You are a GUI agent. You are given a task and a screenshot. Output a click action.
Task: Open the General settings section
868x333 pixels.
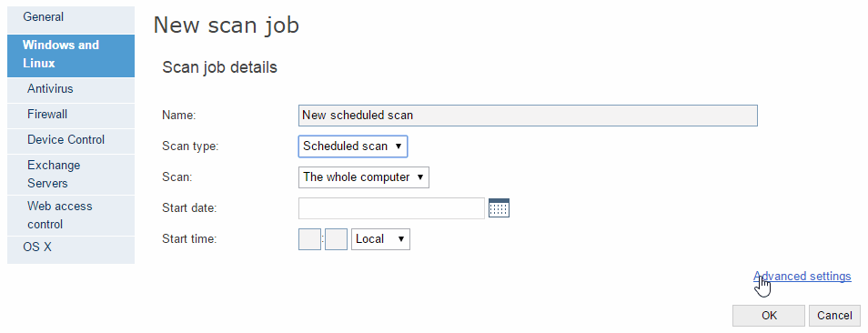point(71,17)
